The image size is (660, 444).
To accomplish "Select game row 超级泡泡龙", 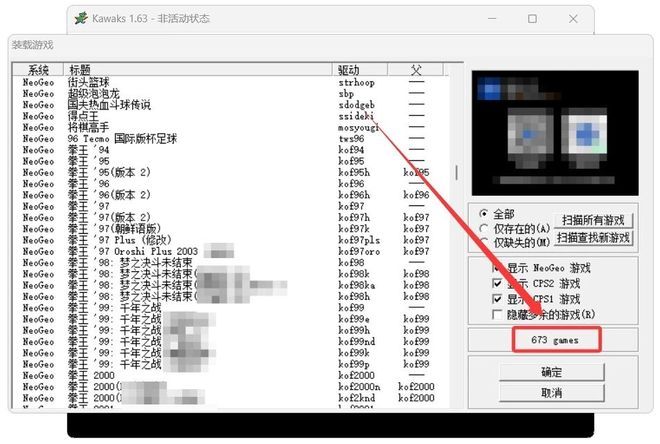I will 230,93.
